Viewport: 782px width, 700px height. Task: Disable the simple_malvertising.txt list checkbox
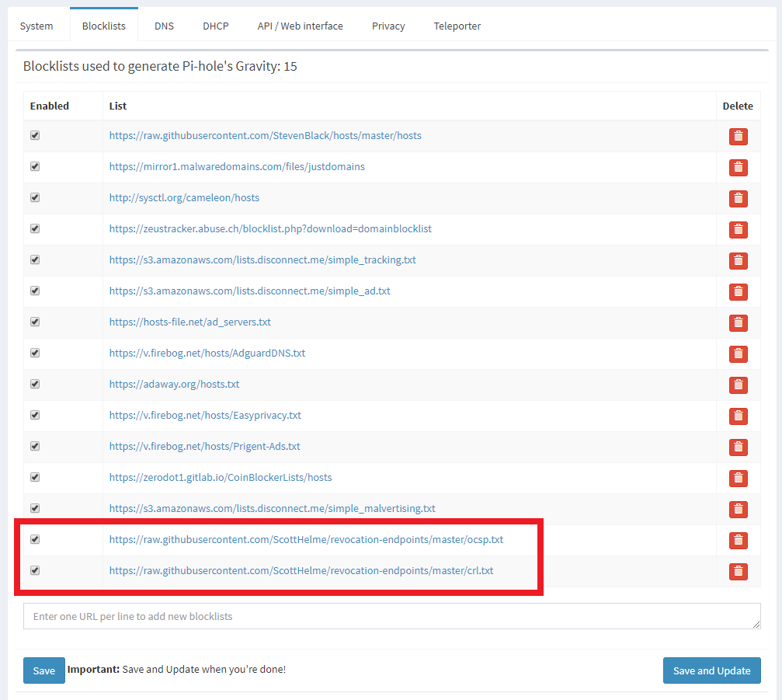[x=35, y=508]
